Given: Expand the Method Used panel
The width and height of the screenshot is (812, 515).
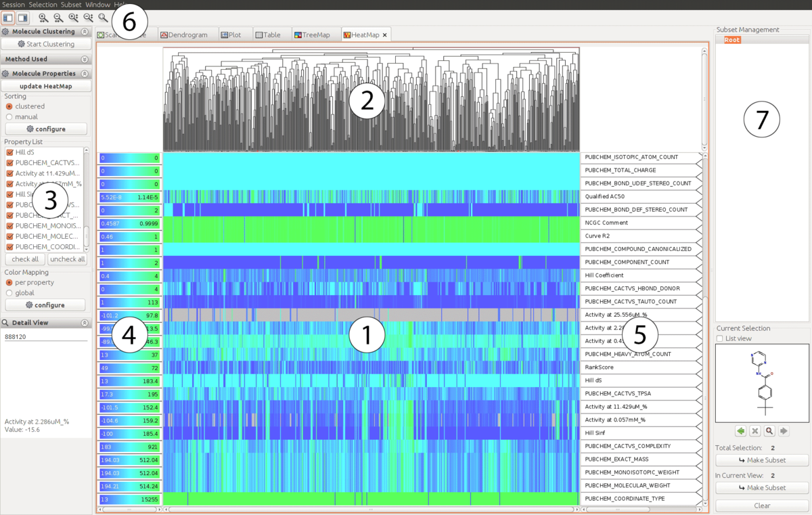Looking at the screenshot, I should 85,60.
